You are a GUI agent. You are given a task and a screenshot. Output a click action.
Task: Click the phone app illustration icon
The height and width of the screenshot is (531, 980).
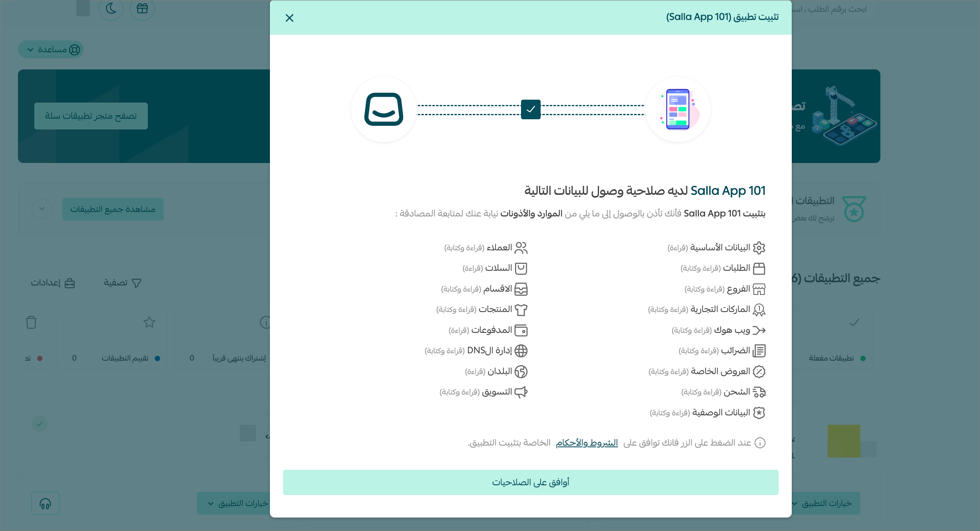pos(678,109)
